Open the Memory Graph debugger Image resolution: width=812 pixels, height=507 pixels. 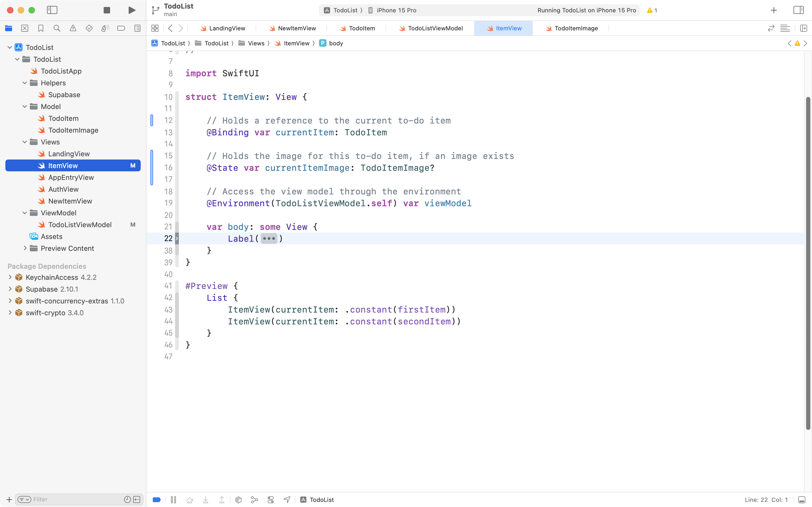tap(255, 499)
